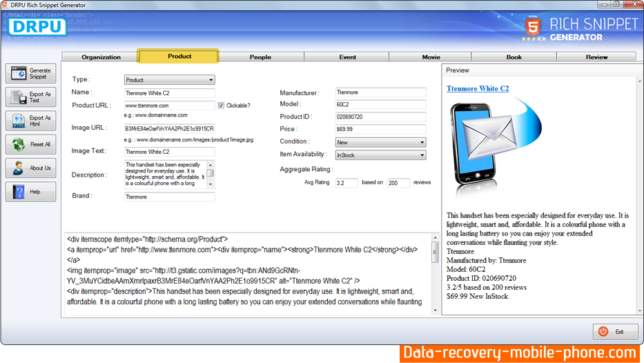Viewport: 644px width, 363px height.
Task: Switch to the People tab
Action: click(x=260, y=57)
